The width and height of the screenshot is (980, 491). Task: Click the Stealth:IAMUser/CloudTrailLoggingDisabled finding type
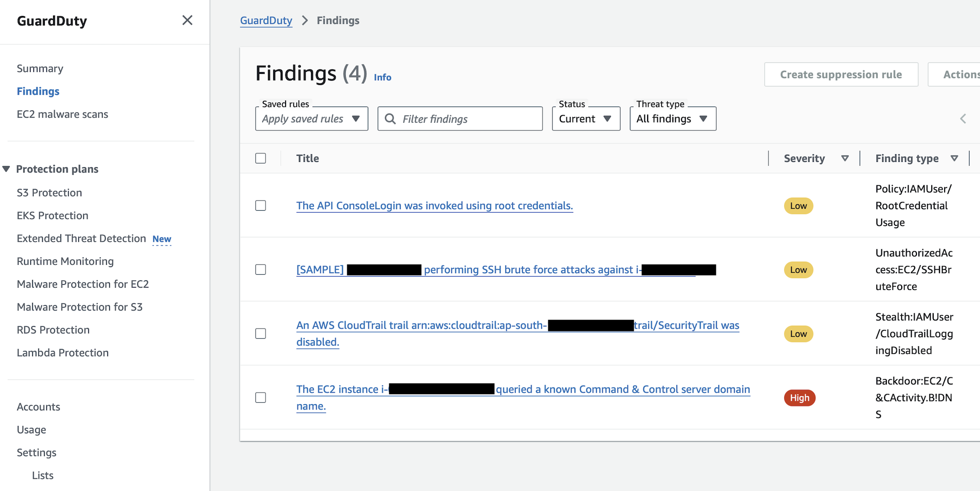tap(914, 333)
